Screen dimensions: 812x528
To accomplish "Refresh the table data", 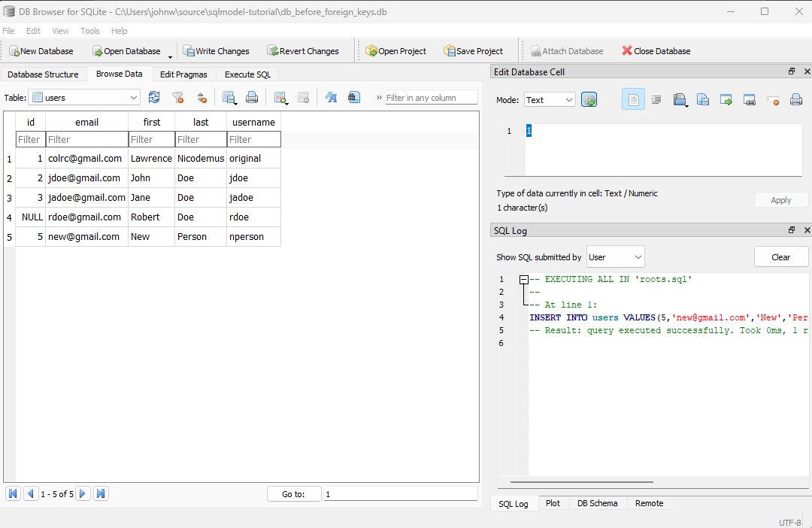I will click(x=154, y=97).
